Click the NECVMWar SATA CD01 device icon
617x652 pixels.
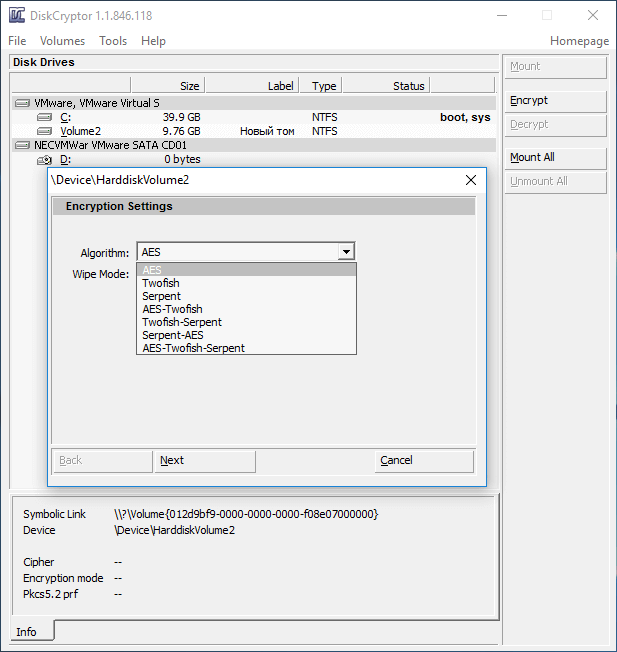coord(22,145)
